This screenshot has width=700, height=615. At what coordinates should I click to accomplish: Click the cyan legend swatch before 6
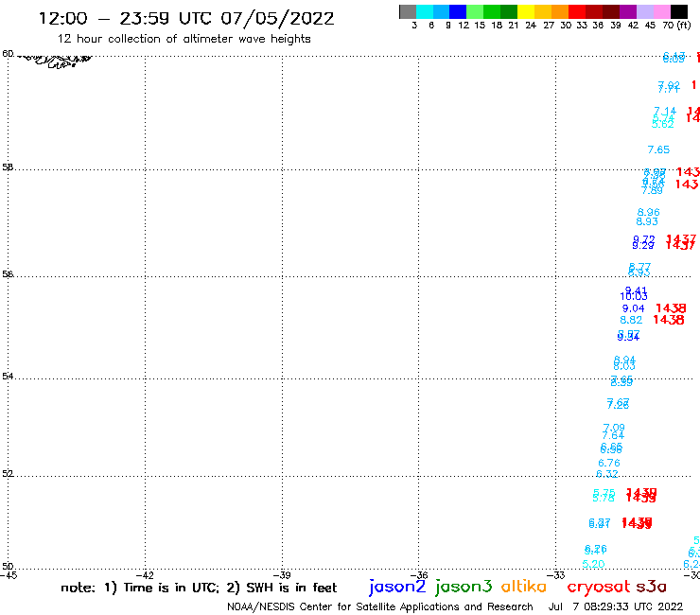(425, 11)
